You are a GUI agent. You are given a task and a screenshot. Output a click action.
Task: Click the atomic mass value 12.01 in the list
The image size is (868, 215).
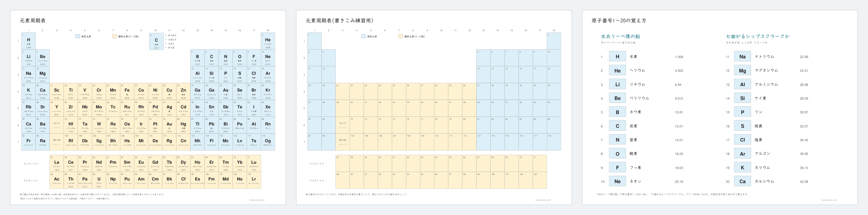click(678, 126)
